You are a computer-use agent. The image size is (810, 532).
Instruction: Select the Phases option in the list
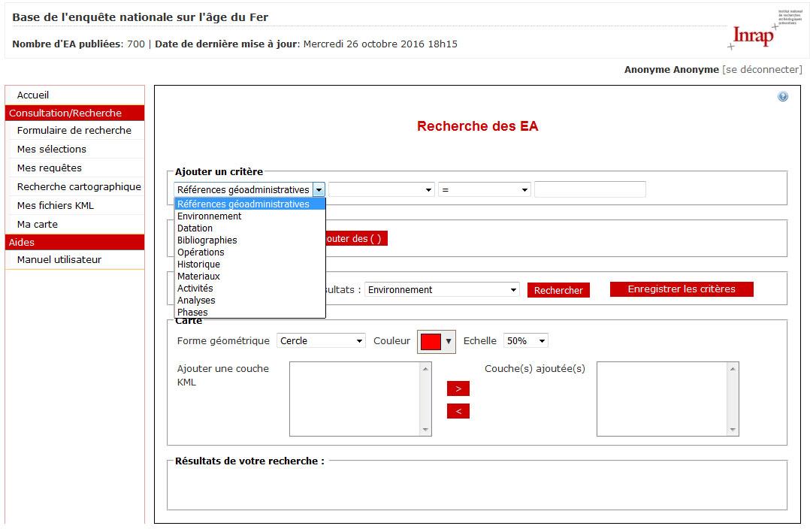(x=192, y=312)
